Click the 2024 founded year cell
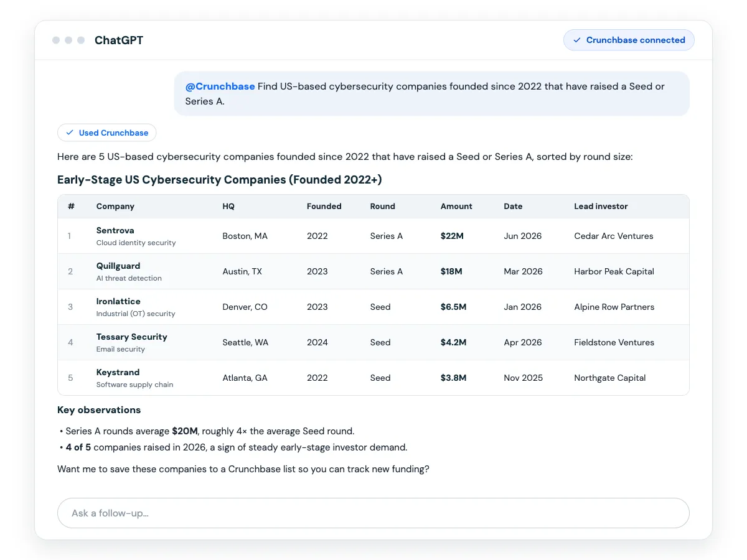Viewport: 747px width, 560px height. (317, 342)
